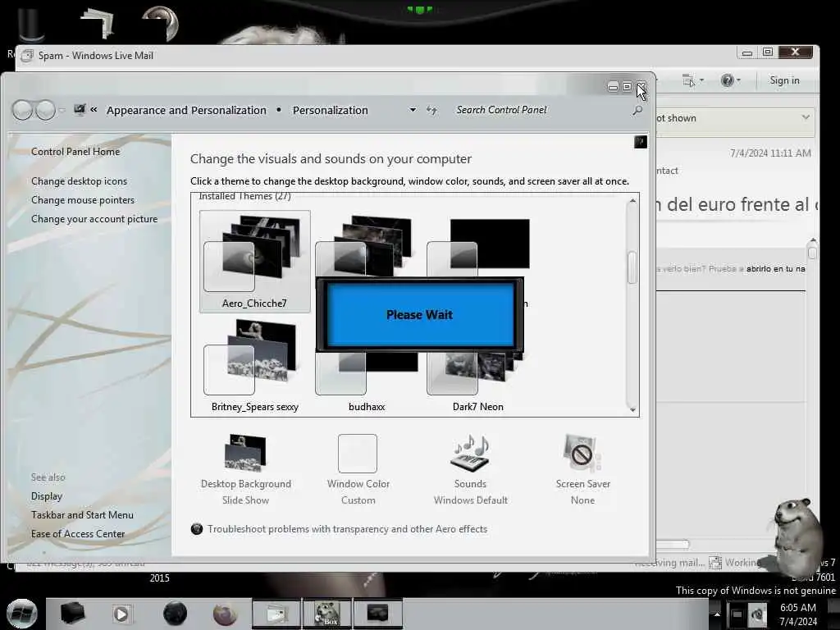
Task: Select the black-background theme in top row
Action: click(478, 245)
